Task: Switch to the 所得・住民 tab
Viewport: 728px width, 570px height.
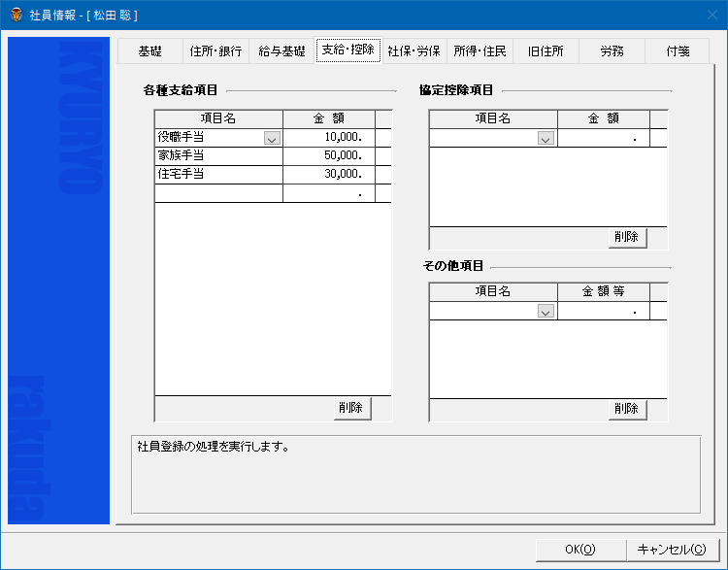Action: (x=480, y=51)
